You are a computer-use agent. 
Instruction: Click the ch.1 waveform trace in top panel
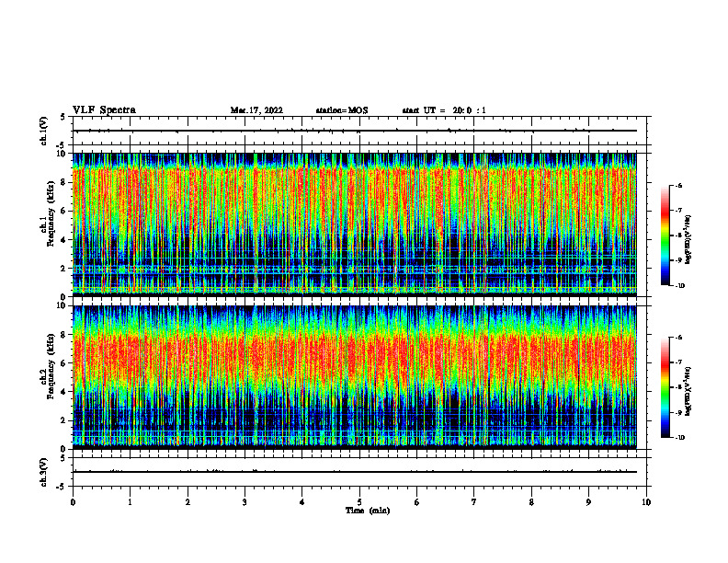click(355, 131)
